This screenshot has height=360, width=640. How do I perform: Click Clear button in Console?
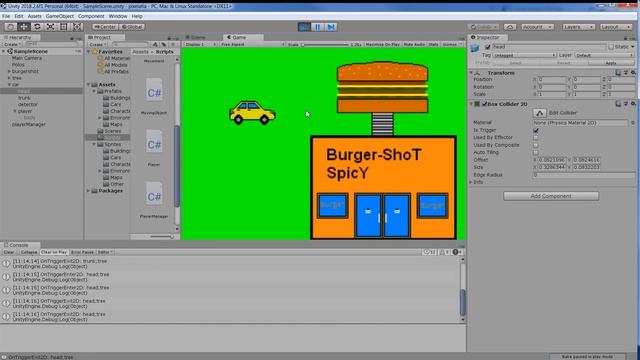click(x=9, y=252)
